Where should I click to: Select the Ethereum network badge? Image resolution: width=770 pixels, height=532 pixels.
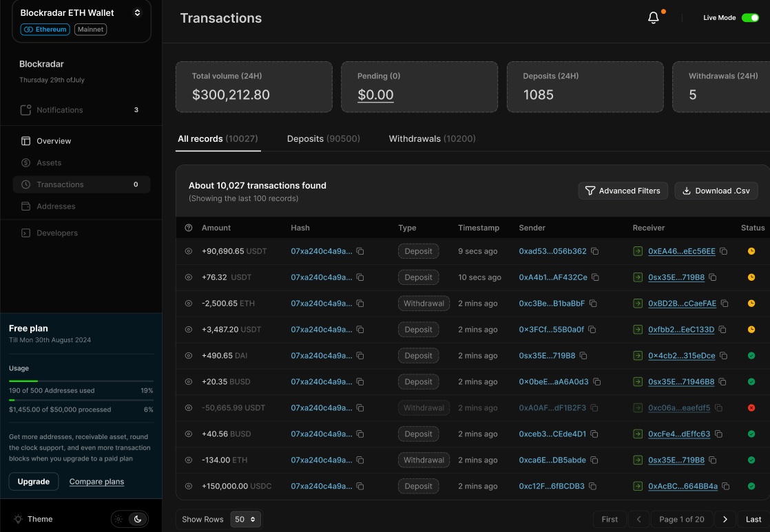coord(45,30)
